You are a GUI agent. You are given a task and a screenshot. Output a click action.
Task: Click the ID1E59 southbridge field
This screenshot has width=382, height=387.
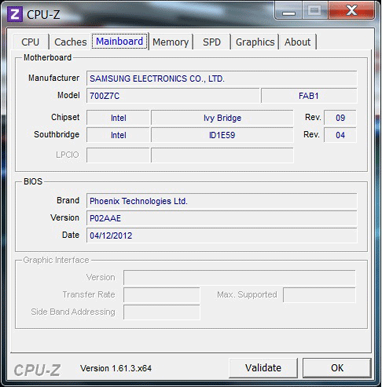coord(222,135)
